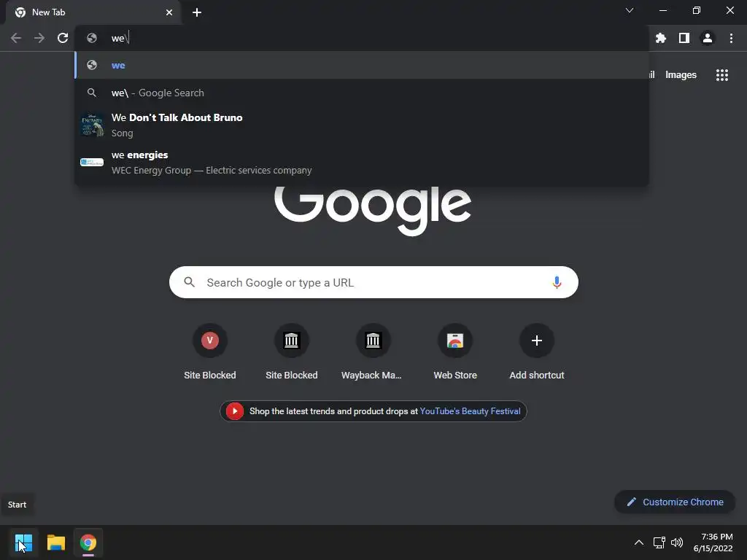Choose the highlighted 'we' suggestion
The image size is (747, 560).
[362, 65]
